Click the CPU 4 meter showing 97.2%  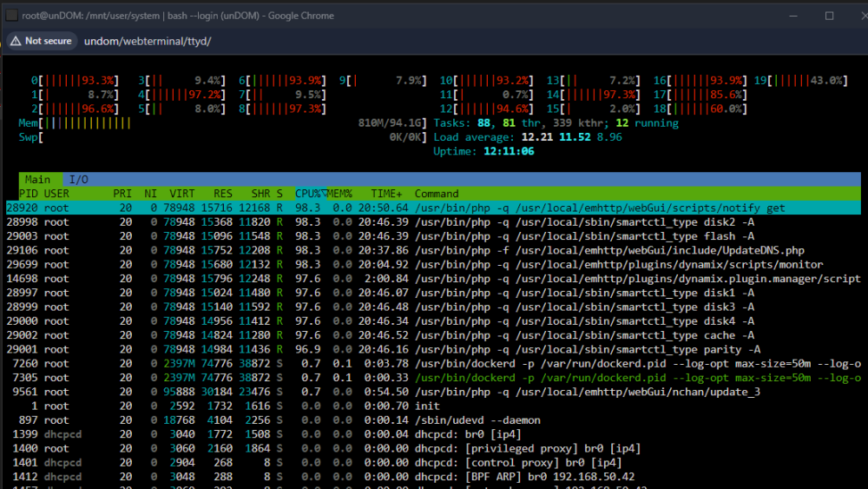[x=182, y=96]
